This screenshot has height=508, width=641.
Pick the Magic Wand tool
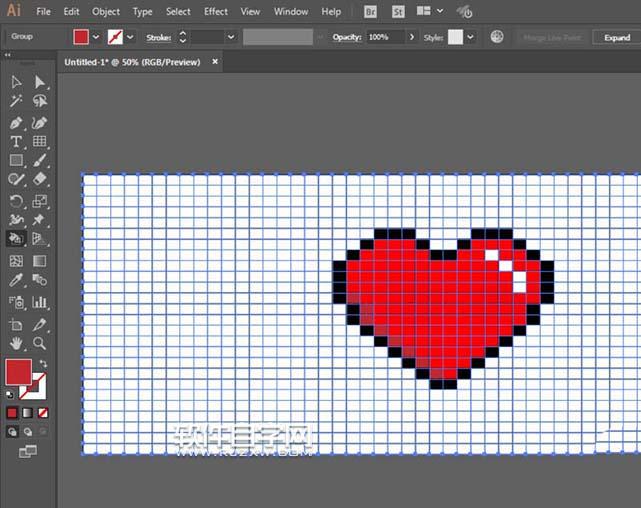click(16, 101)
